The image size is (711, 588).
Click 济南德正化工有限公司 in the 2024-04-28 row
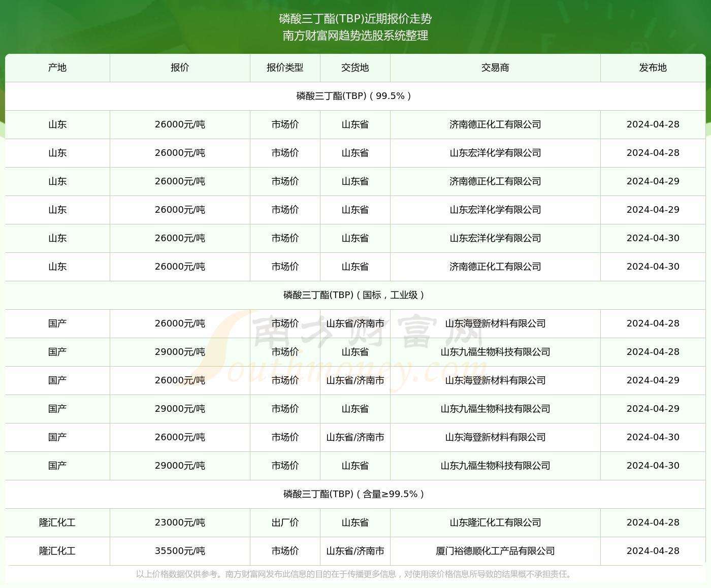click(495, 124)
